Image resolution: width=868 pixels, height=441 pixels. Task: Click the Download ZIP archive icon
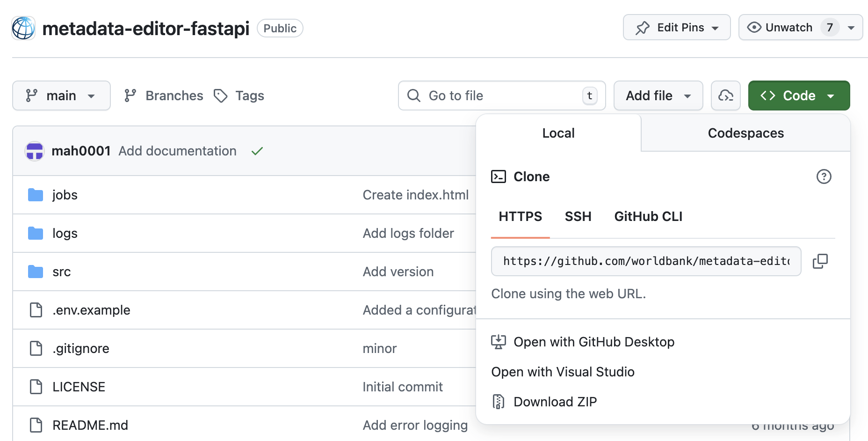[x=499, y=401]
